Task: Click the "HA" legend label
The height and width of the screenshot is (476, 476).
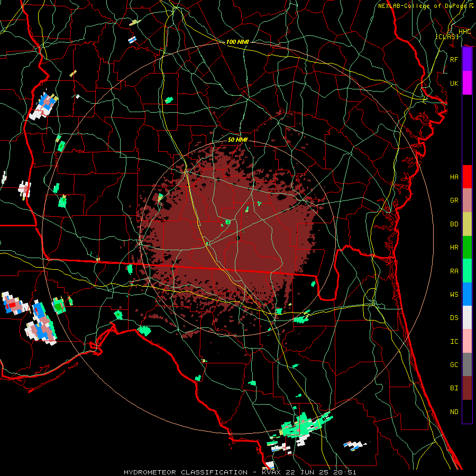Action: (x=454, y=177)
